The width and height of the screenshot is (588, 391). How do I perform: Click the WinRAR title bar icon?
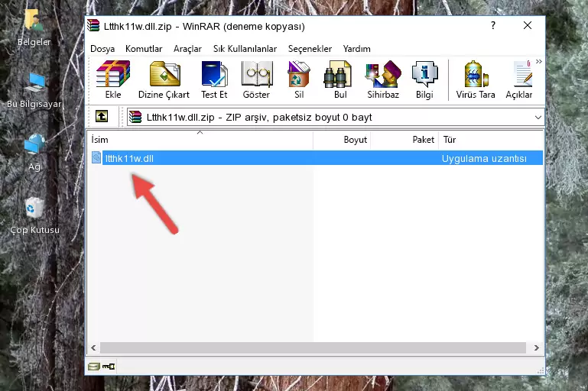click(x=93, y=25)
